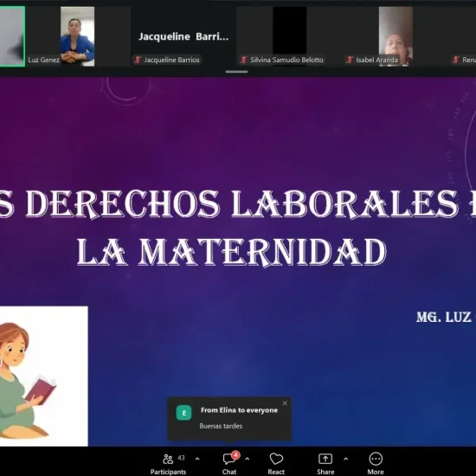This screenshot has height=476, width=476.
Task: Expand the caret next to Share
Action: pos(346,459)
